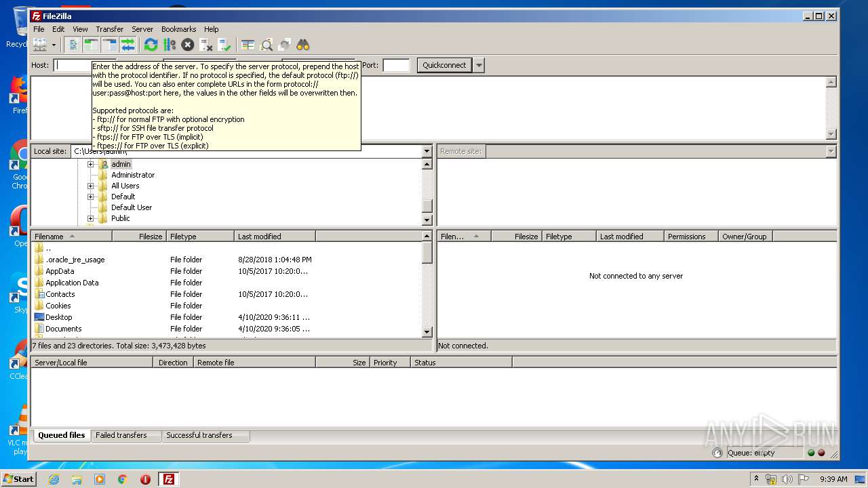Select the Administrator folder in tree
Viewport: 868px width, 488px height.
click(x=133, y=175)
